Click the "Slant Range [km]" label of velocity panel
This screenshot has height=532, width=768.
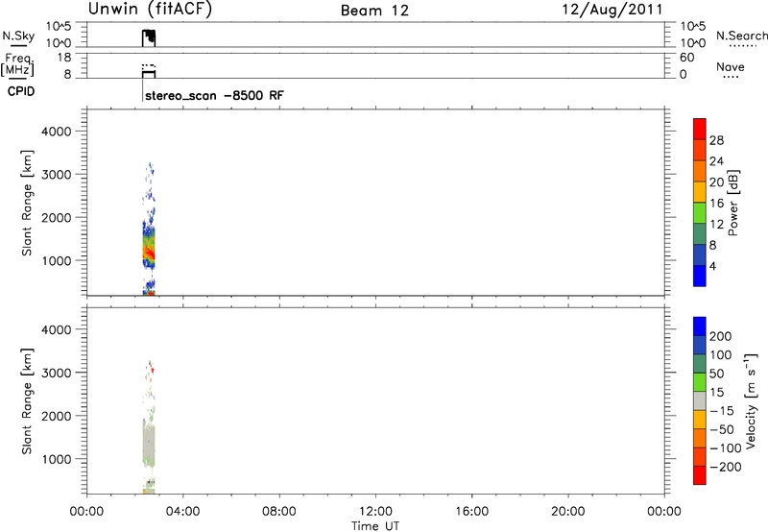point(28,401)
